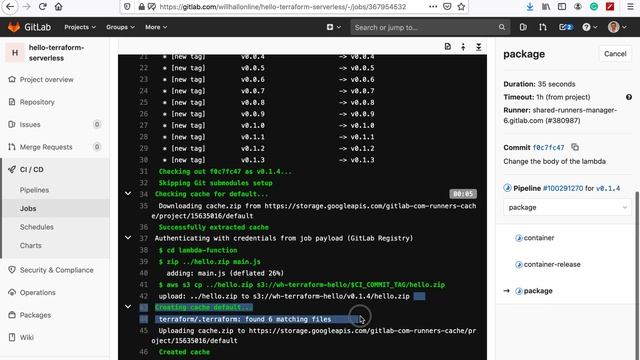The image size is (640, 360).
Task: Collapse the Checking cache for default section
Action: (x=128, y=193)
